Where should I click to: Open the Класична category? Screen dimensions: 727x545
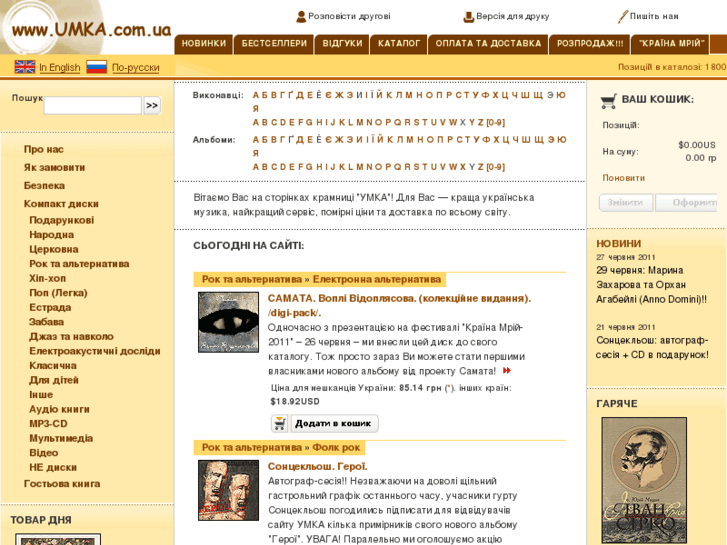click(x=53, y=365)
